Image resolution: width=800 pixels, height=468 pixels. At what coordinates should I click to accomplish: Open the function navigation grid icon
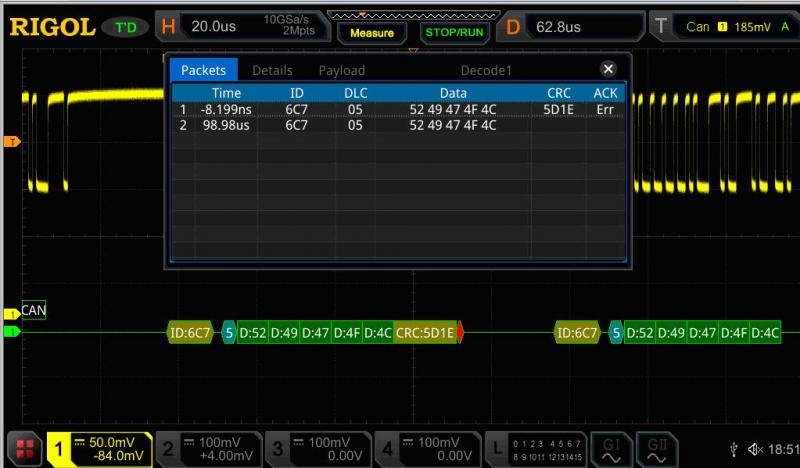(x=23, y=449)
